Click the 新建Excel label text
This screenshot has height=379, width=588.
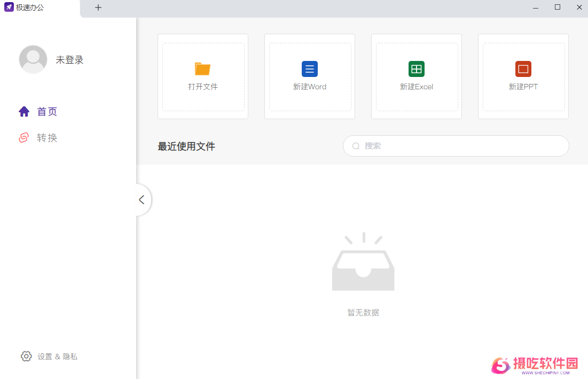[417, 87]
